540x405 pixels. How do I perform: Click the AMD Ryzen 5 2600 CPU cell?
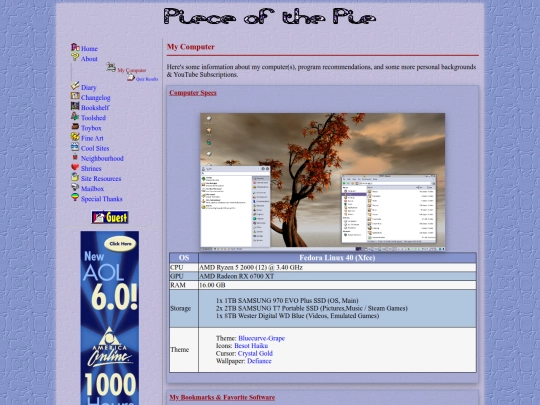pyautogui.click(x=337, y=267)
